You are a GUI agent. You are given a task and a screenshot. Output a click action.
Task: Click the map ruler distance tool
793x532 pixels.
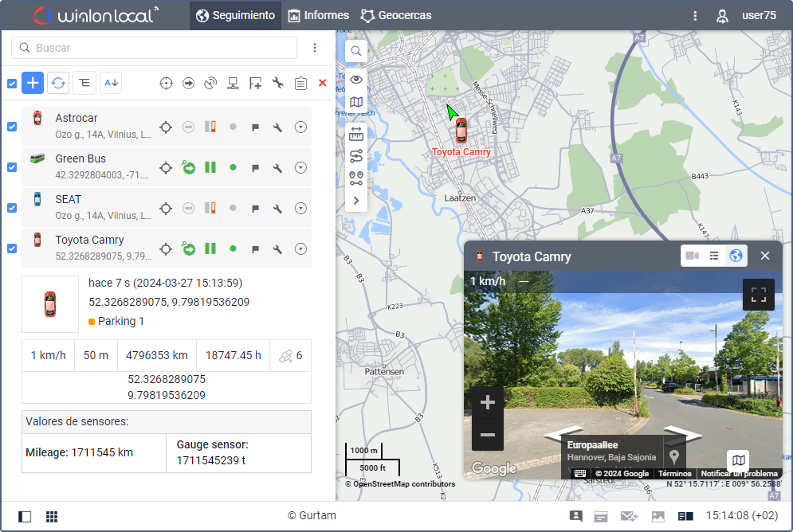point(356,132)
